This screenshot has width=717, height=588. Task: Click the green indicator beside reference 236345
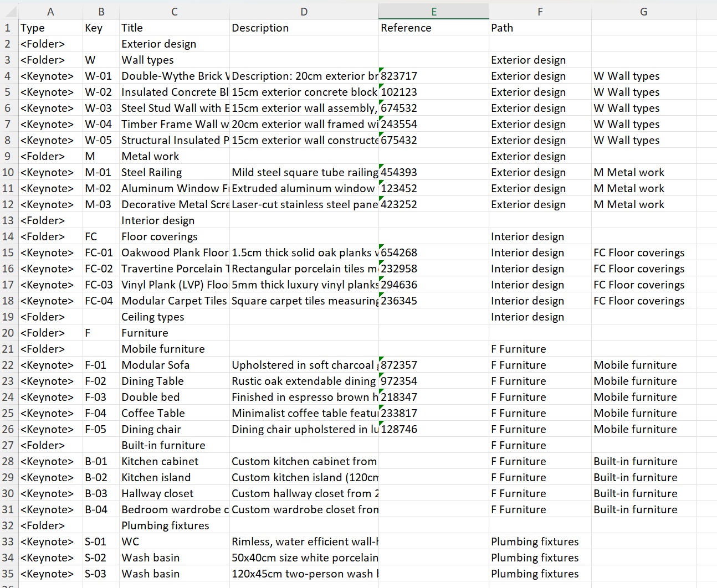tap(381, 296)
